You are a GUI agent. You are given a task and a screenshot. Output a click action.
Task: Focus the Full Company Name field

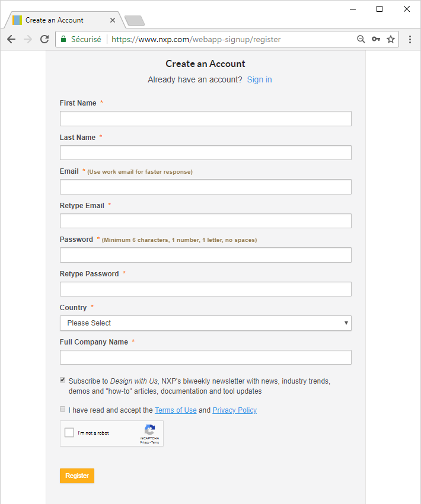tap(205, 358)
